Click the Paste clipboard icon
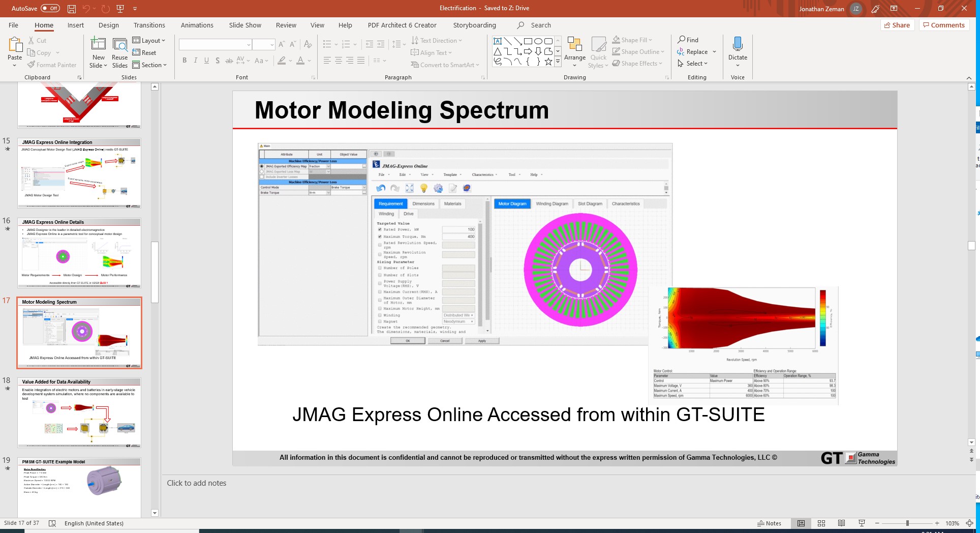The width and height of the screenshot is (980, 533). pos(15,45)
